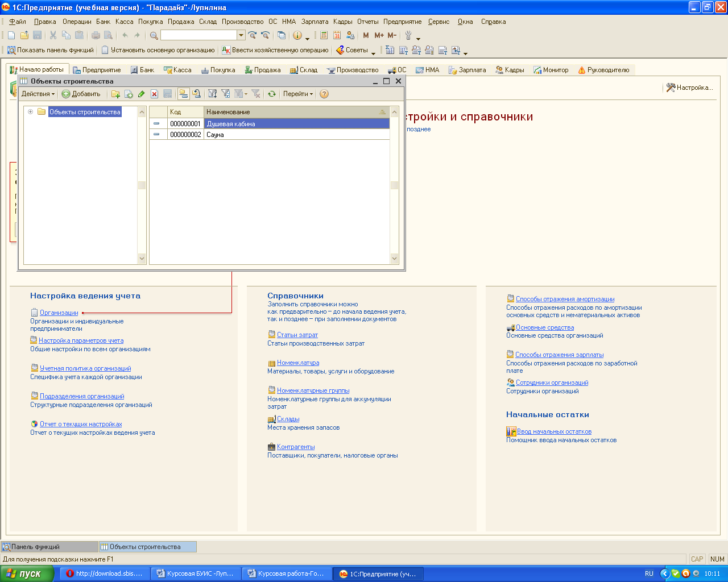Expand the Объекты строительства tree node
This screenshot has height=582, width=728.
click(31, 112)
